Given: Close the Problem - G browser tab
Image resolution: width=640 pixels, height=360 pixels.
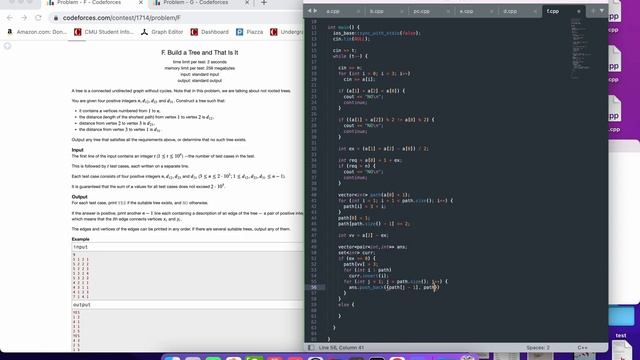Looking at the screenshot, I should pyautogui.click(x=247, y=3).
